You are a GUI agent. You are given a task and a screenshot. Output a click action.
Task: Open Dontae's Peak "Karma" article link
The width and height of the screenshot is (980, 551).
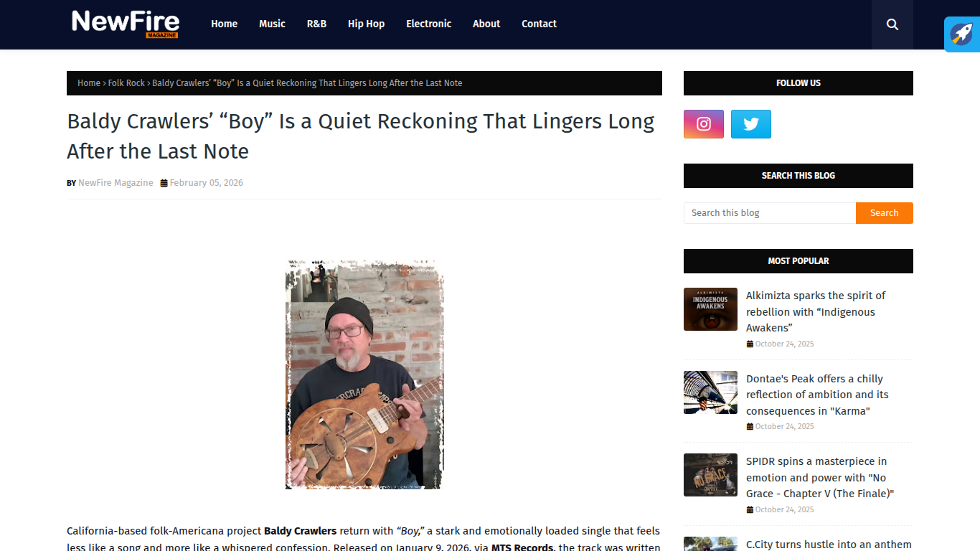click(x=817, y=395)
